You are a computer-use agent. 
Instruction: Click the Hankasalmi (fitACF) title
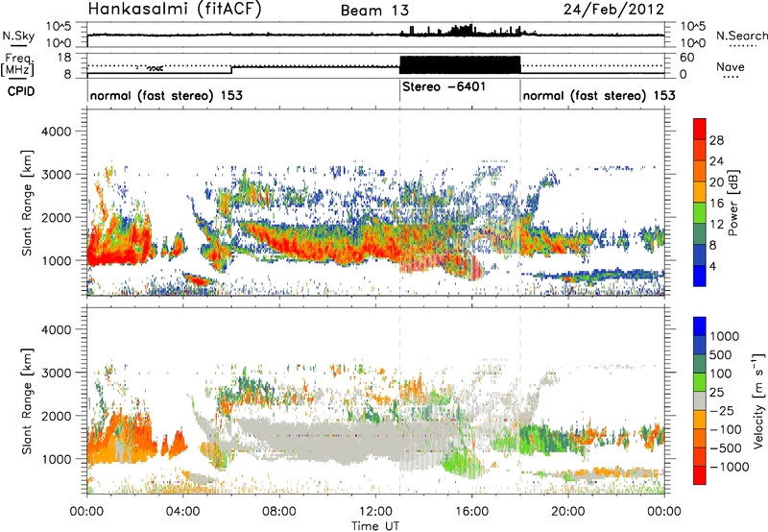175,10
